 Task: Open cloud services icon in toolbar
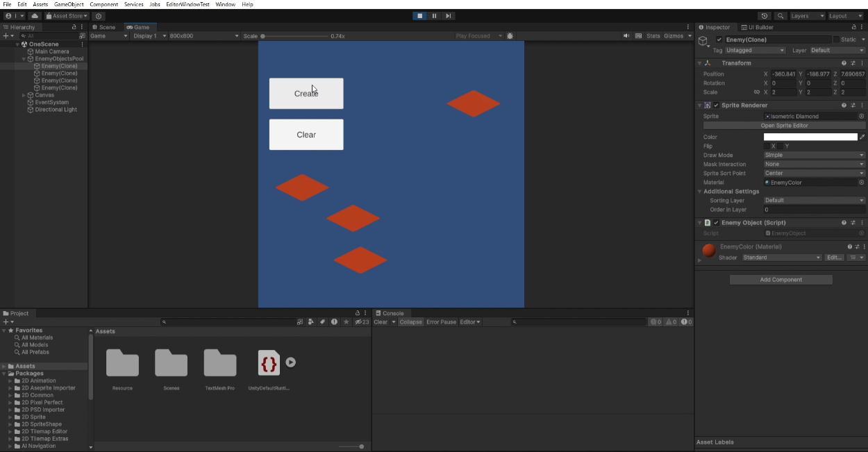(34, 16)
